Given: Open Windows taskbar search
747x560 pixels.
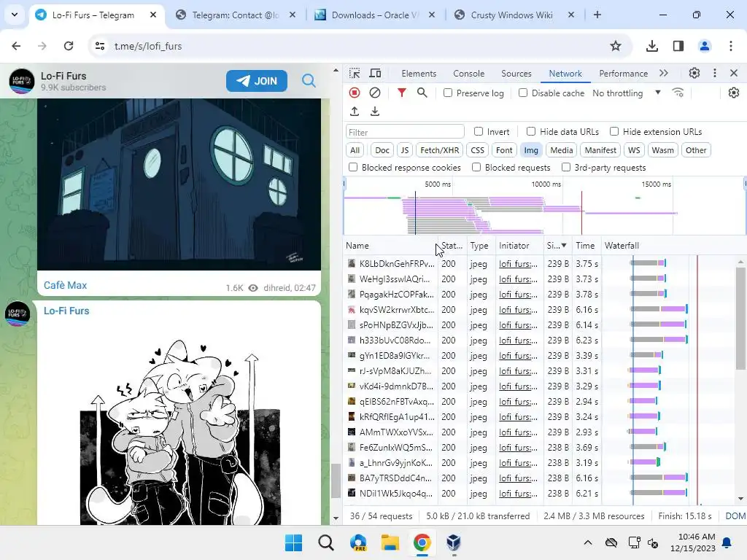Looking at the screenshot, I should 326,542.
